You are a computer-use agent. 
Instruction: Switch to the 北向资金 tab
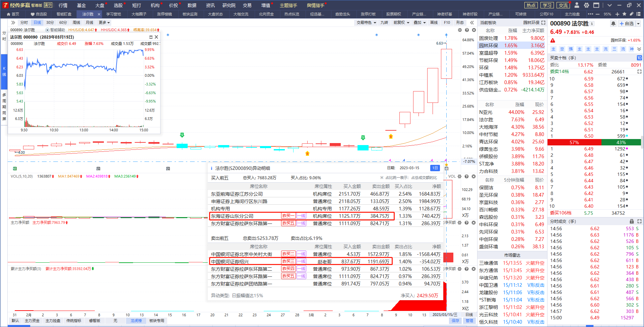pyautogui.click(x=266, y=14)
